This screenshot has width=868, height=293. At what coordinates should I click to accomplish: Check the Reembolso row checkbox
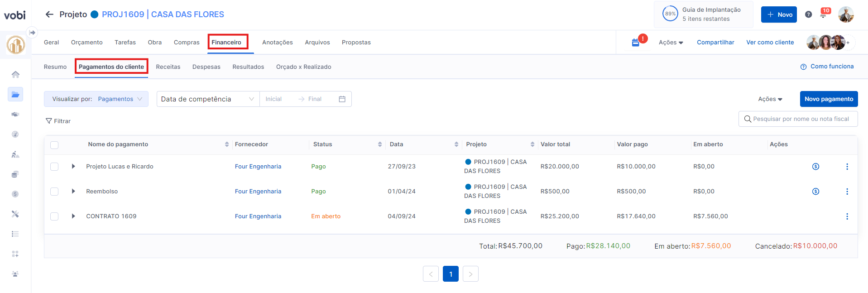tap(54, 192)
